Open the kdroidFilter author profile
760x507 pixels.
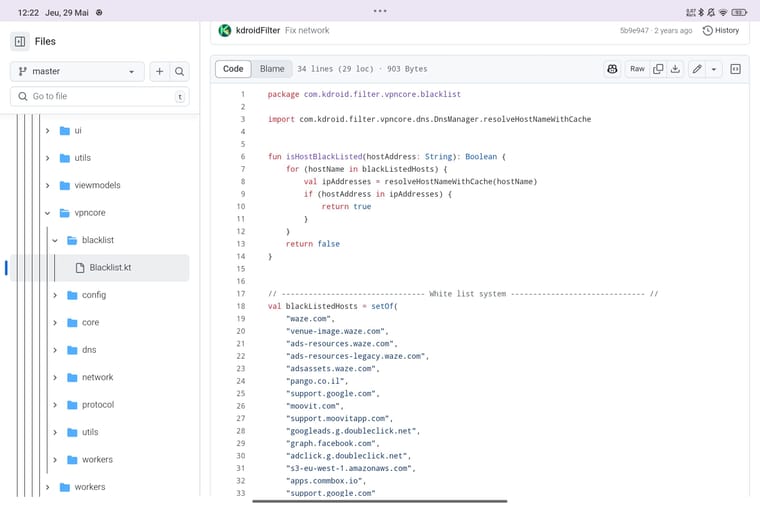pos(258,31)
